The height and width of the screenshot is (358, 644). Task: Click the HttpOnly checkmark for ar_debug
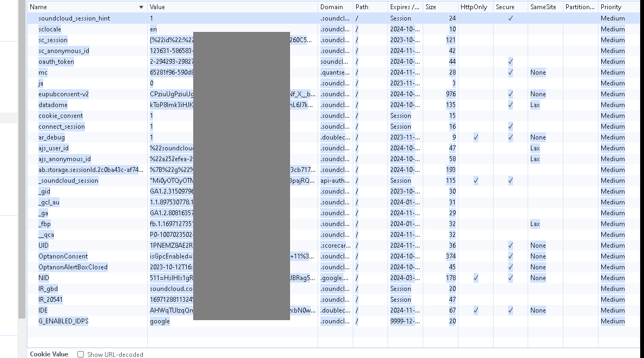click(x=476, y=137)
